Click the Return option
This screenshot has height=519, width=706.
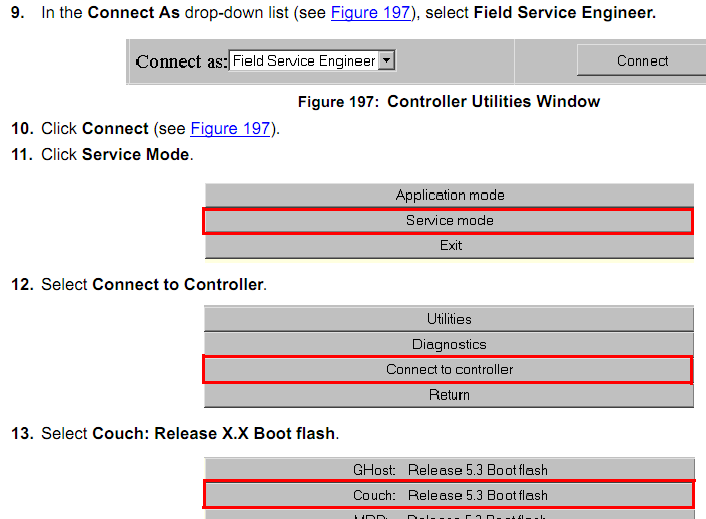click(449, 395)
